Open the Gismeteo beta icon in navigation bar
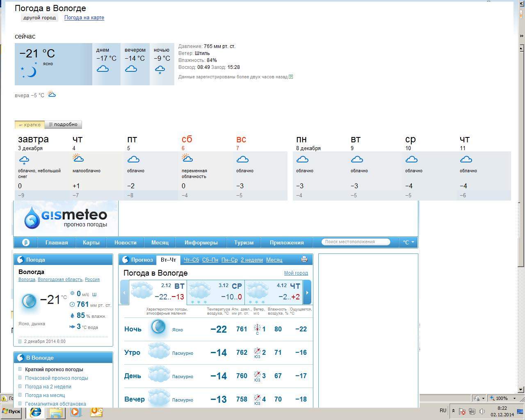This screenshot has width=525, height=420. [x=26, y=242]
